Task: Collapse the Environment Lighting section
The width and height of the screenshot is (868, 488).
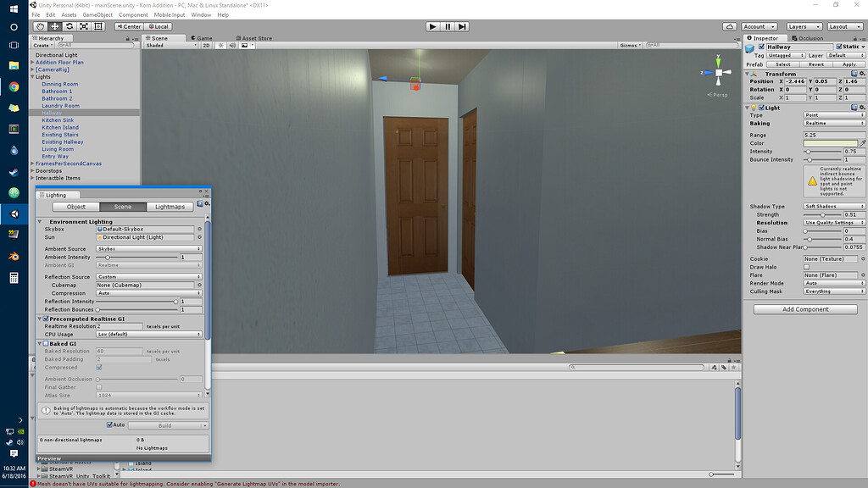Action: [39, 221]
